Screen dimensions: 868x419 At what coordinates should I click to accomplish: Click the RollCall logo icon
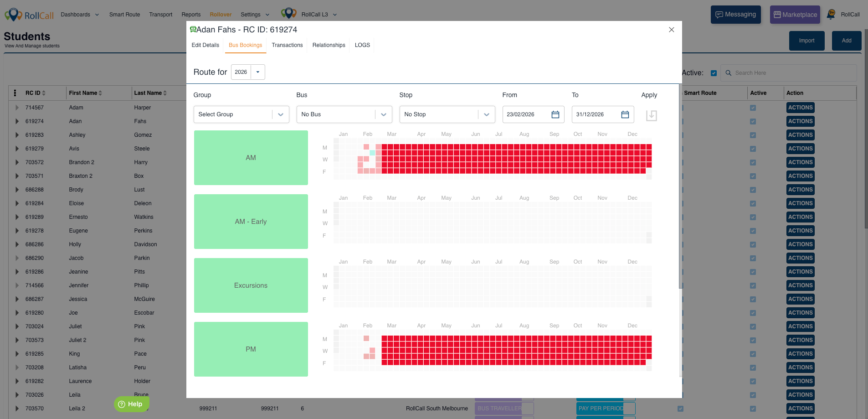(x=14, y=15)
